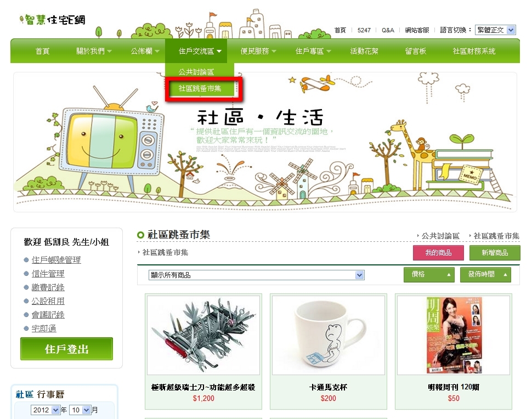Open the Swiss army knife product image
This screenshot has width=532, height=419.
pyautogui.click(x=203, y=335)
